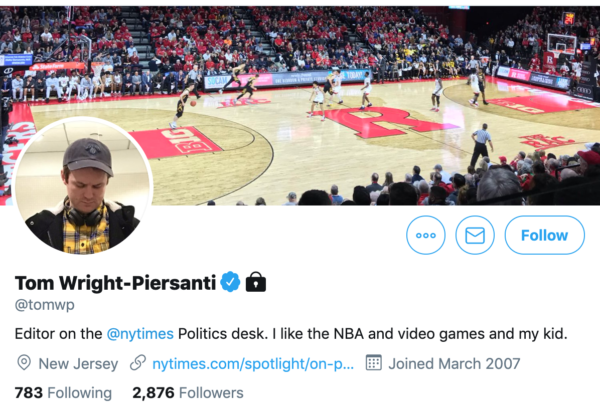
Task: Follow Tom Wright-Piersanti
Action: 544,235
